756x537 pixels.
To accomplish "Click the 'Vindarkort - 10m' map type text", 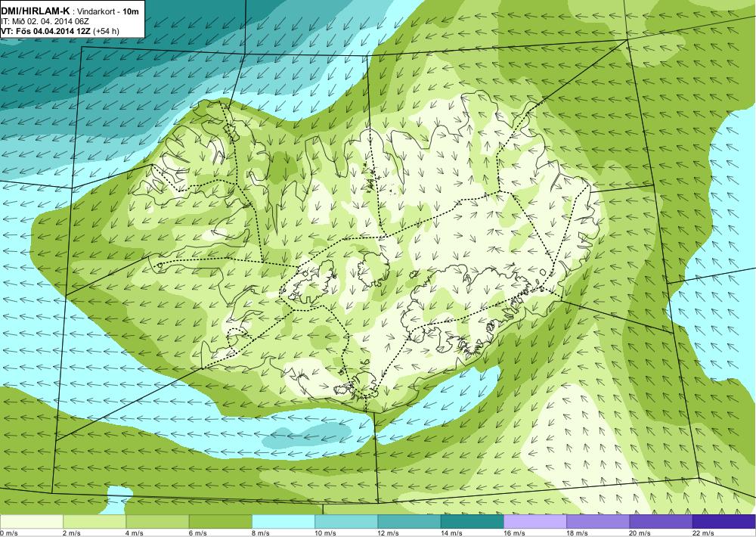I will pos(109,11).
